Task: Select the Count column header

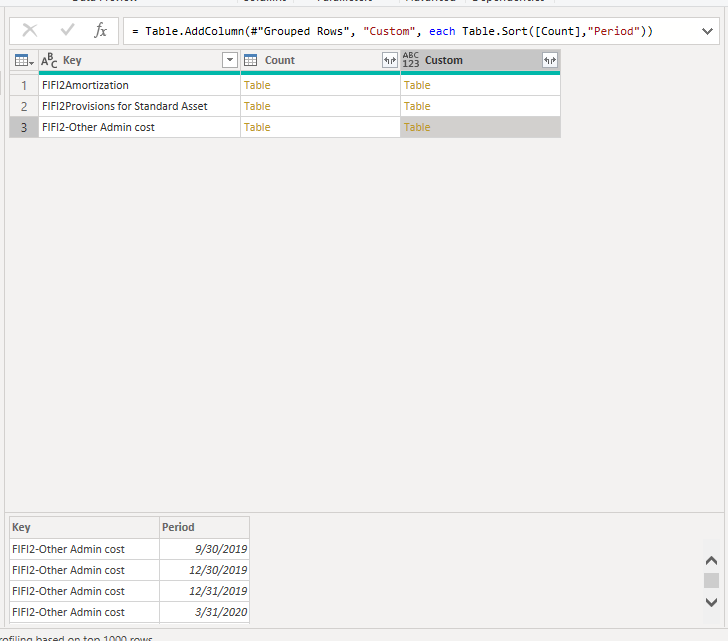Action: pyautogui.click(x=320, y=60)
